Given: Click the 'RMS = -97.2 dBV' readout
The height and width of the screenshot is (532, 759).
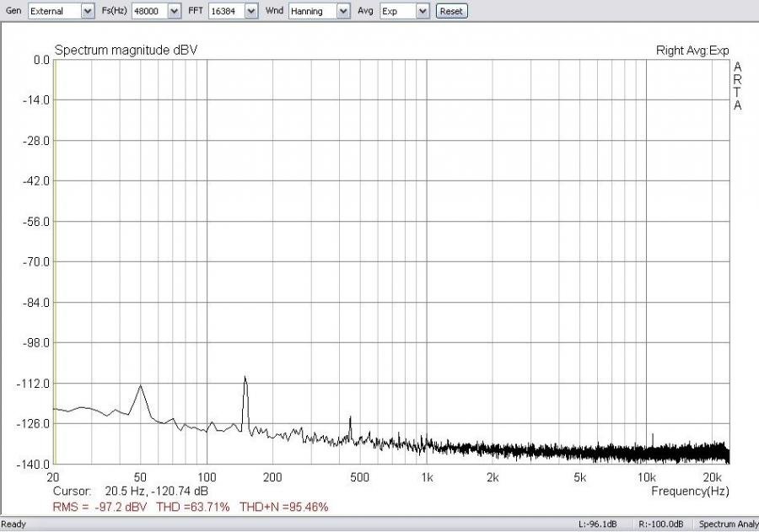Looking at the screenshot, I should pos(100,507).
